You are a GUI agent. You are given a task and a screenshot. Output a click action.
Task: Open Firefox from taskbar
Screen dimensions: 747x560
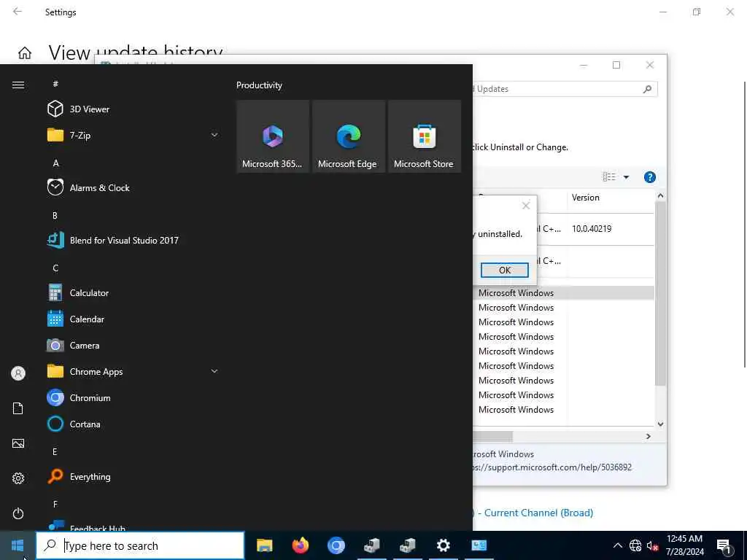click(x=300, y=545)
